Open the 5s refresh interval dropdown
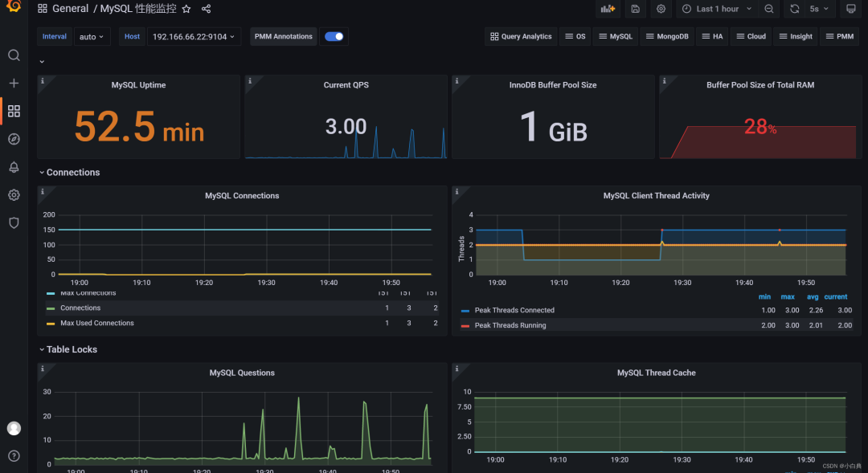Image resolution: width=868 pixels, height=473 pixels. pyautogui.click(x=819, y=9)
